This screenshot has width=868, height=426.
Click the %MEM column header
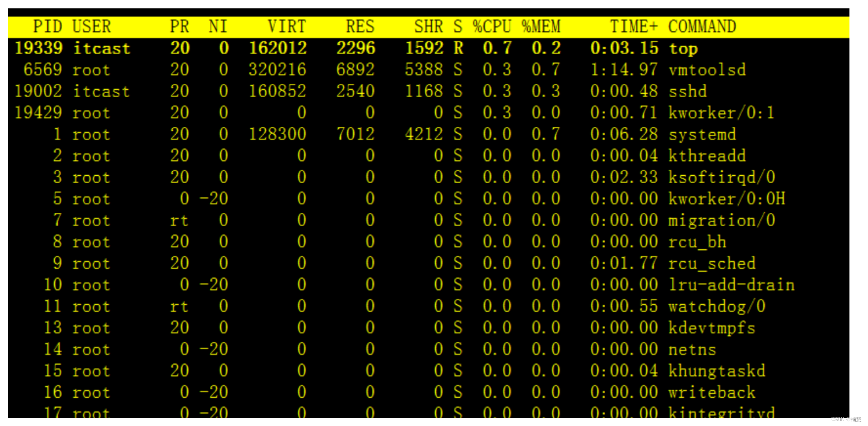point(541,26)
